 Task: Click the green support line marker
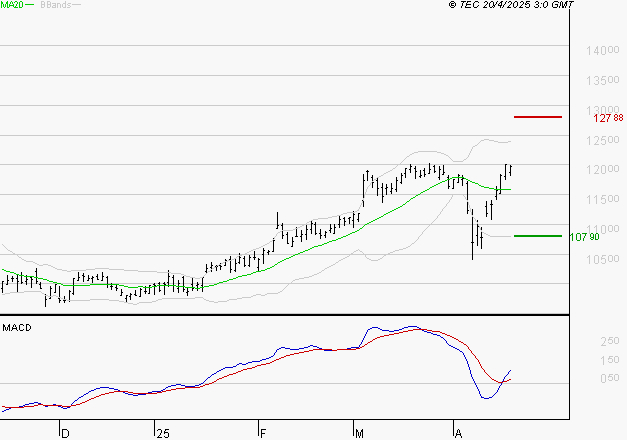click(538, 236)
